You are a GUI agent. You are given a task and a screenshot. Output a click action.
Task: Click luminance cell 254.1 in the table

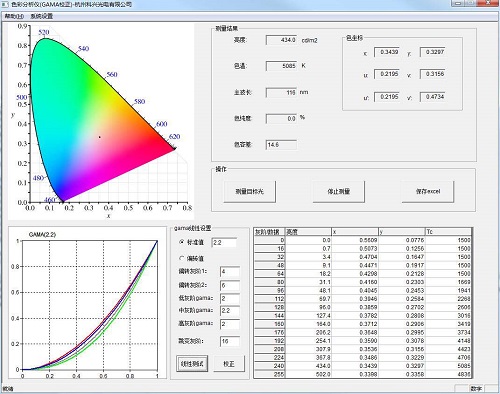[308, 340]
